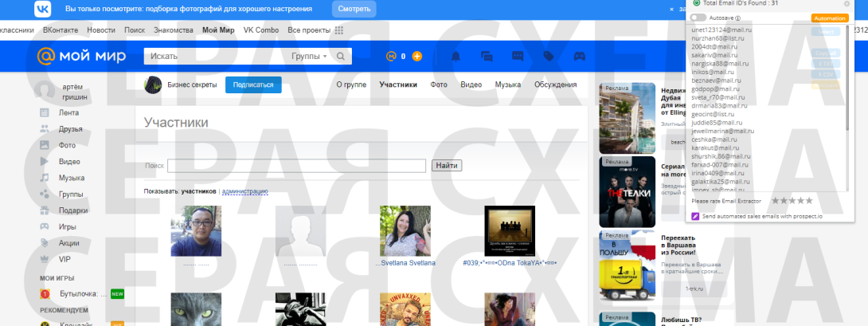This screenshot has height=326, width=868.
Task: Click Send automated sales emails link
Action: [x=762, y=216]
